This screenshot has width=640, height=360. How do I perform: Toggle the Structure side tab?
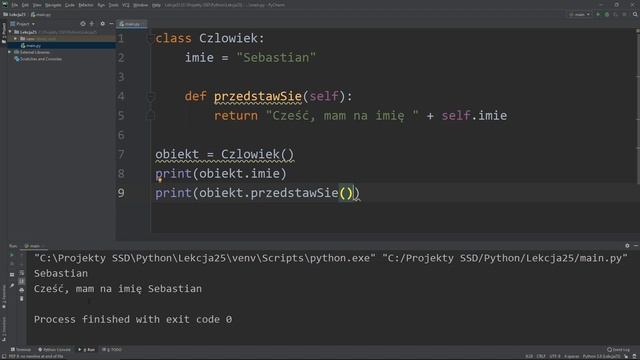pos(4,329)
